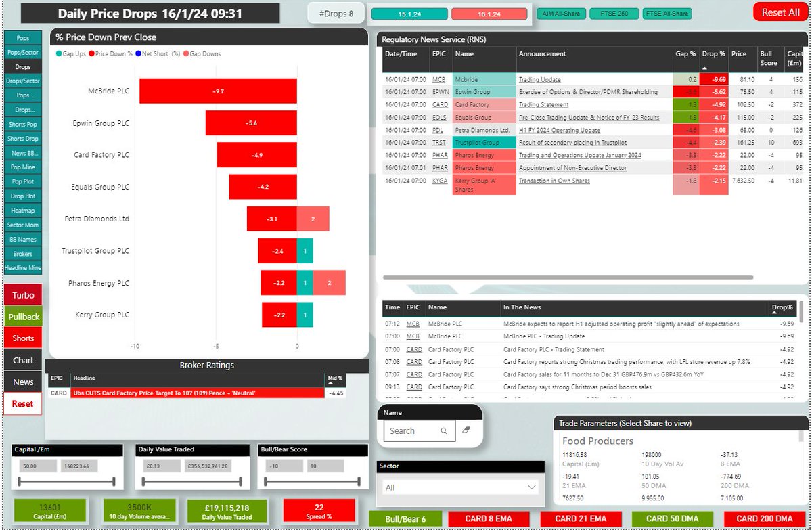Image resolution: width=812 pixels, height=530 pixels.
Task: Click the eraser clear-selections icon
Action: pyautogui.click(x=466, y=430)
